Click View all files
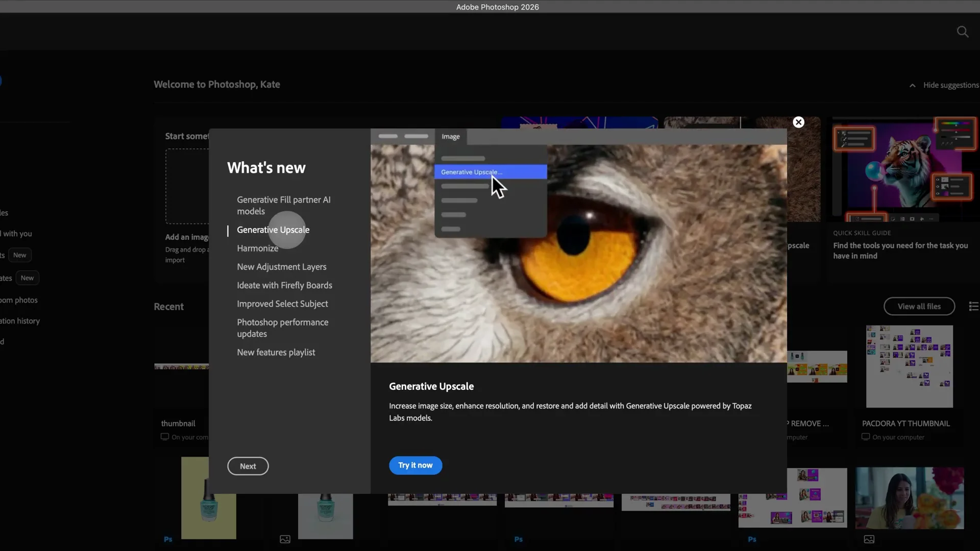Image resolution: width=980 pixels, height=551 pixels. coord(918,306)
